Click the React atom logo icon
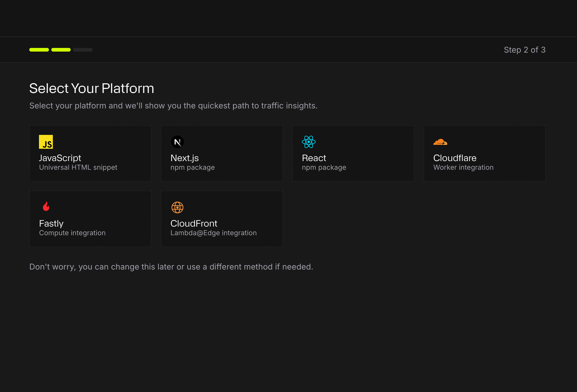The width and height of the screenshot is (577, 392). (x=309, y=142)
